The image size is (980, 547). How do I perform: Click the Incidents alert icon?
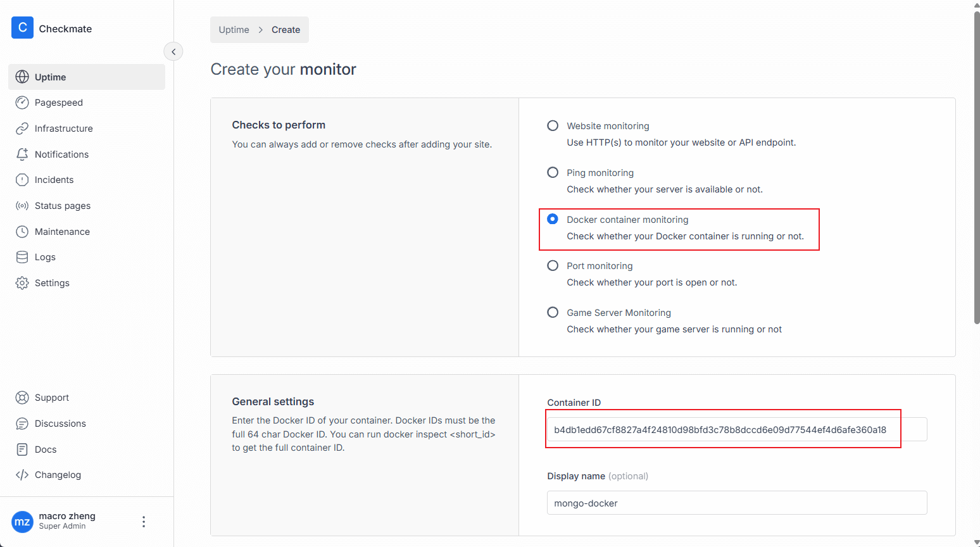(22, 180)
